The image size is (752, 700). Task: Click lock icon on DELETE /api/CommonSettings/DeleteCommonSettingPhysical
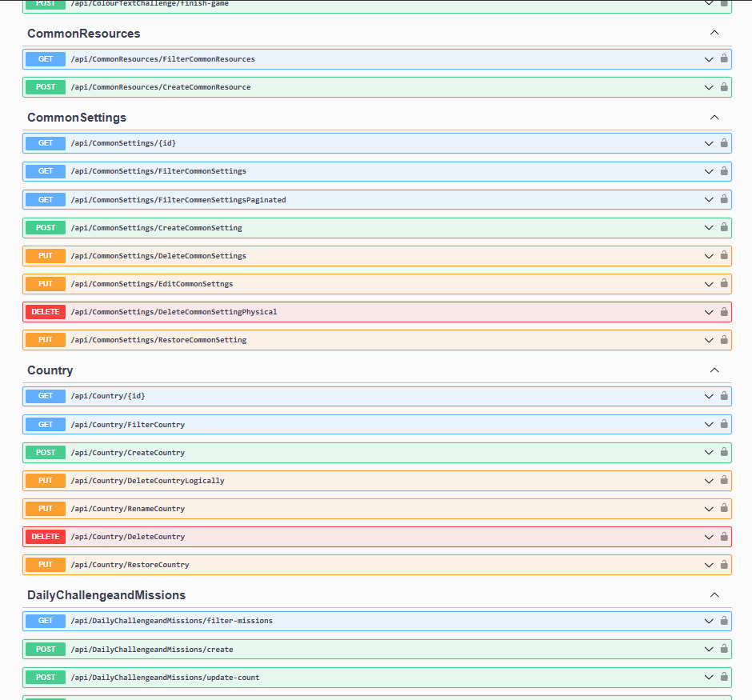click(x=724, y=312)
